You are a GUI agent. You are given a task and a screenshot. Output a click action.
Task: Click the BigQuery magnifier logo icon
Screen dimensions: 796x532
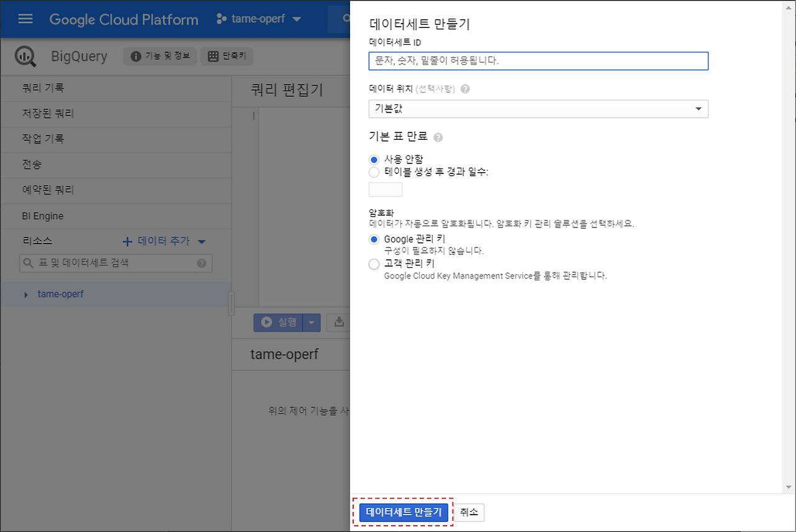pos(26,57)
